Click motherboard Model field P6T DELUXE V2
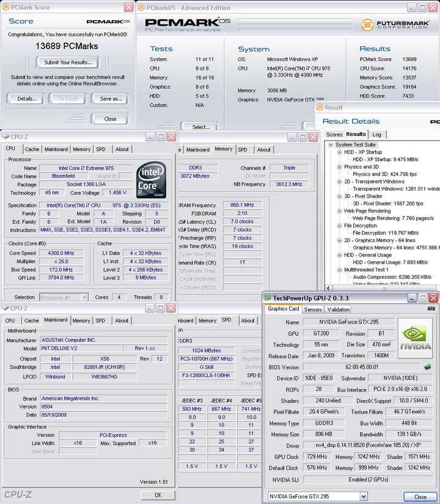This screenshot has height=504, width=440. 81,349
